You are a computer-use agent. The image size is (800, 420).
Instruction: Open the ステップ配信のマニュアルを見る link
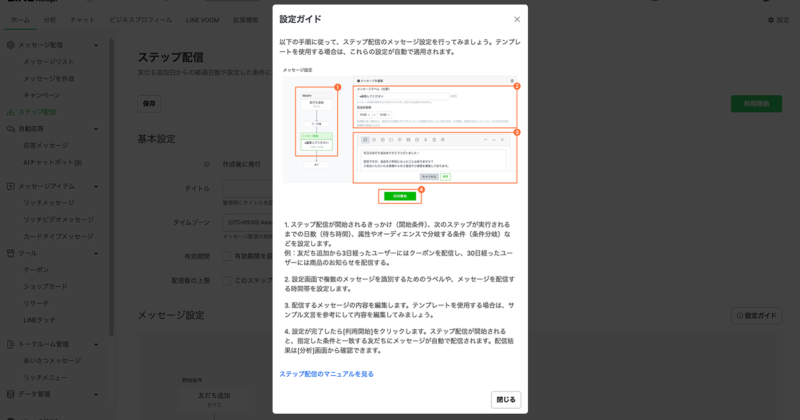(x=326, y=374)
